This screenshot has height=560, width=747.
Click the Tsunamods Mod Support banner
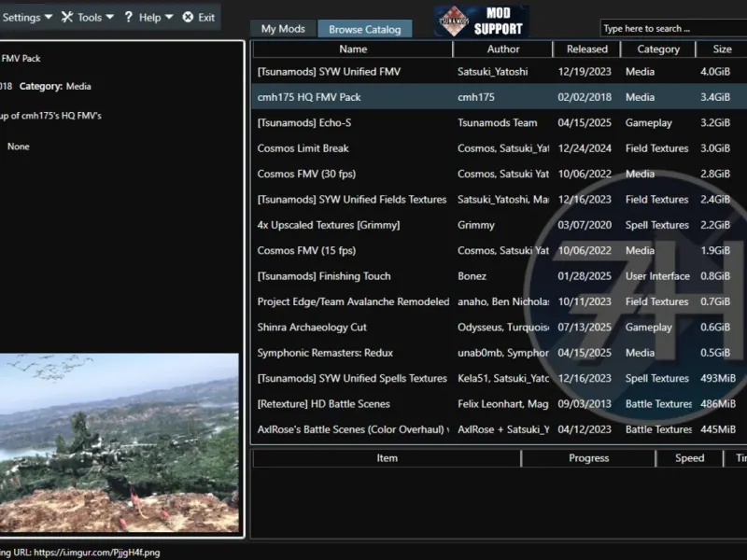click(x=481, y=21)
